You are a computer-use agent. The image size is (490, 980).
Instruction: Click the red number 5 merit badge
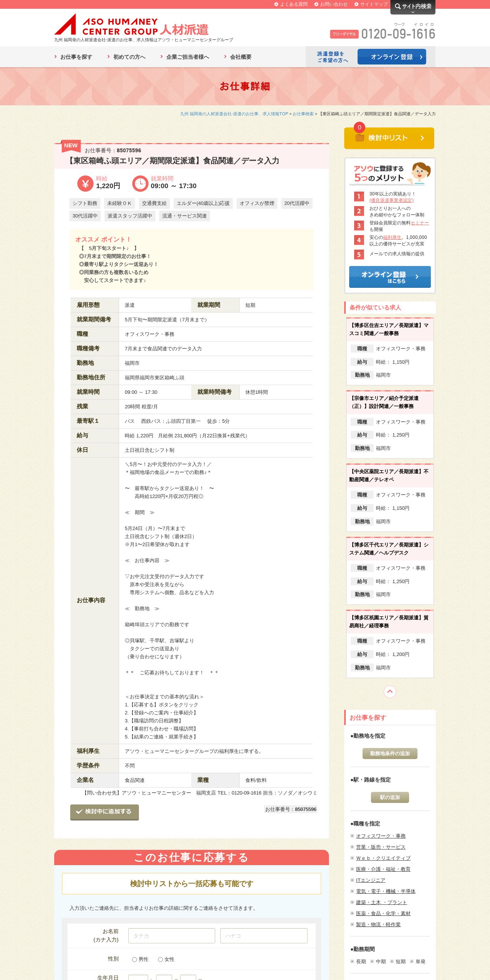coord(359,255)
